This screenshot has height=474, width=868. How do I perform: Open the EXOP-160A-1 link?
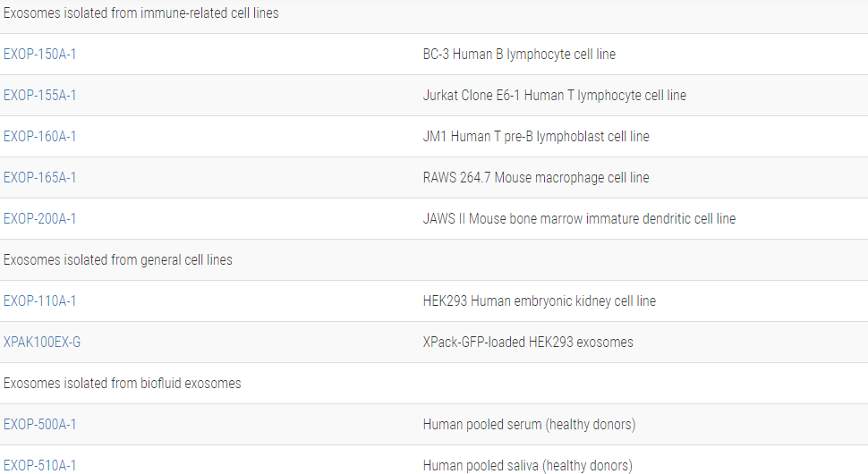(x=40, y=137)
